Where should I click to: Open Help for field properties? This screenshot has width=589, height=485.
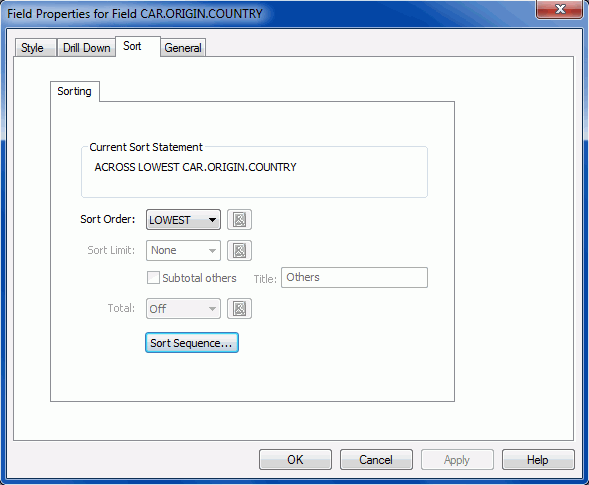pyautogui.click(x=538, y=459)
